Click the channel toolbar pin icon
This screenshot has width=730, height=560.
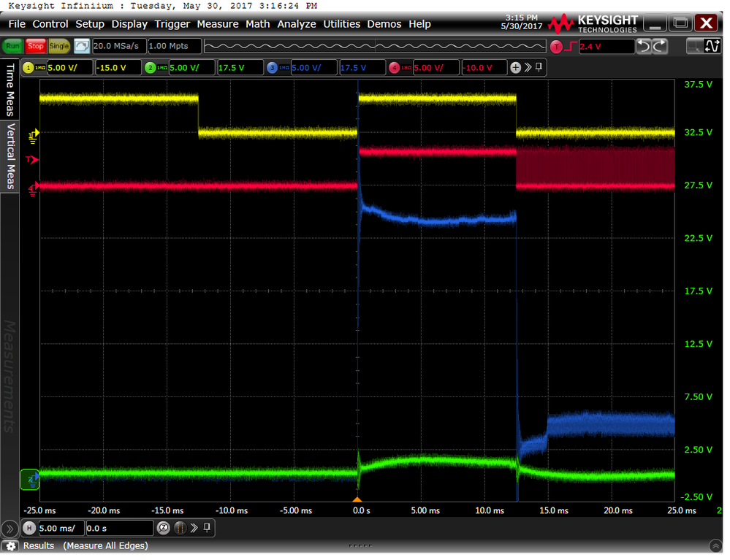pos(539,67)
